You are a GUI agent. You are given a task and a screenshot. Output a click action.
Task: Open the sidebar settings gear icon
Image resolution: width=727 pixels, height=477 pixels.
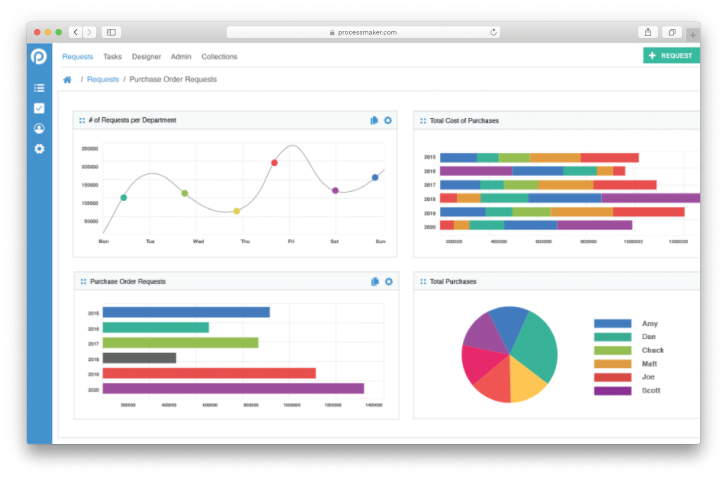tap(39, 149)
